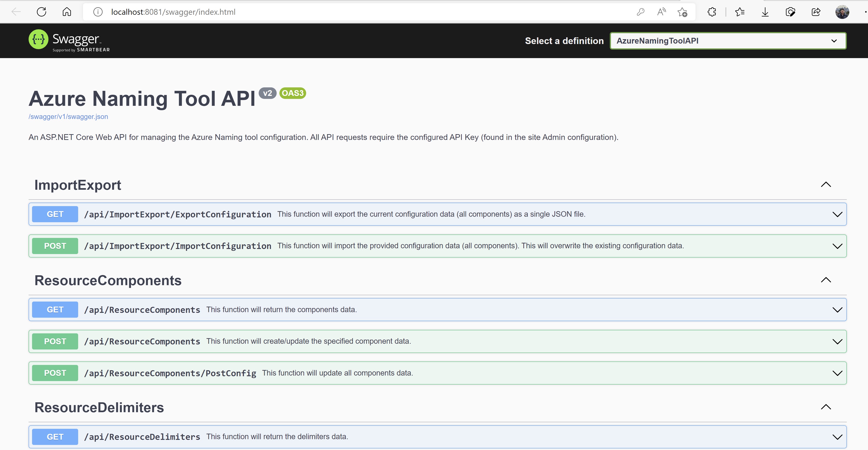Add this page to favorites star icon

tap(682, 12)
